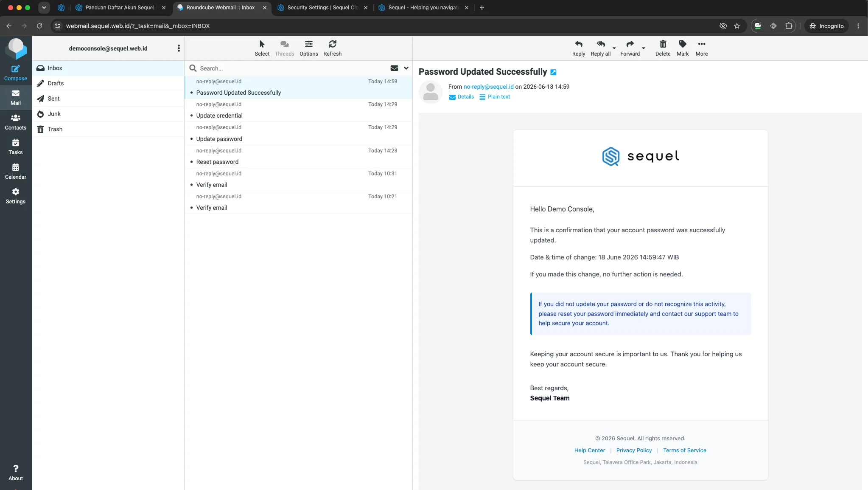Click the no-reply@sequel.id sender link

[x=488, y=87]
